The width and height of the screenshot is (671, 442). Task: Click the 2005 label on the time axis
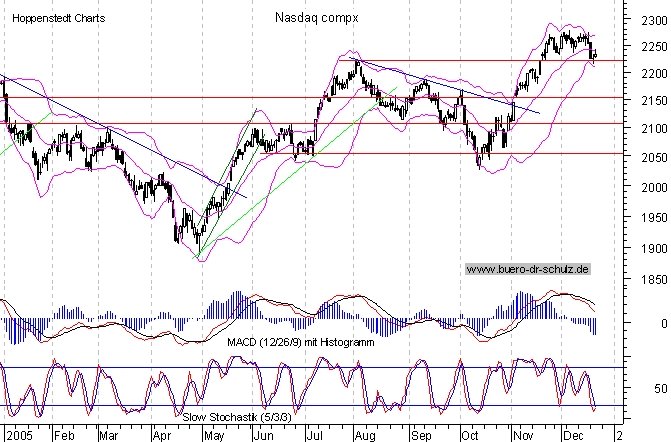click(x=20, y=436)
